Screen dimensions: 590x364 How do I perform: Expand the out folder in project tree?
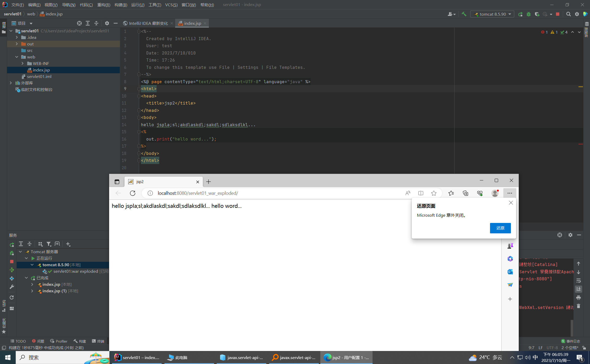tap(17, 44)
